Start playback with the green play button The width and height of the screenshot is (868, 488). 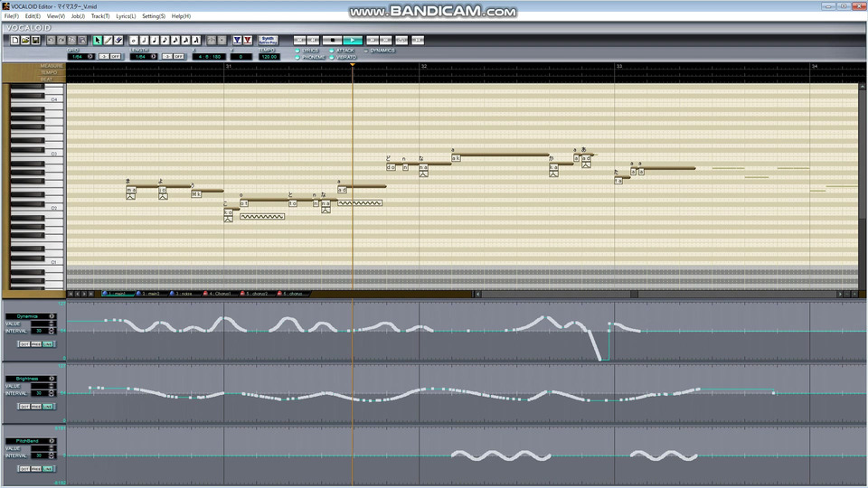pos(353,41)
